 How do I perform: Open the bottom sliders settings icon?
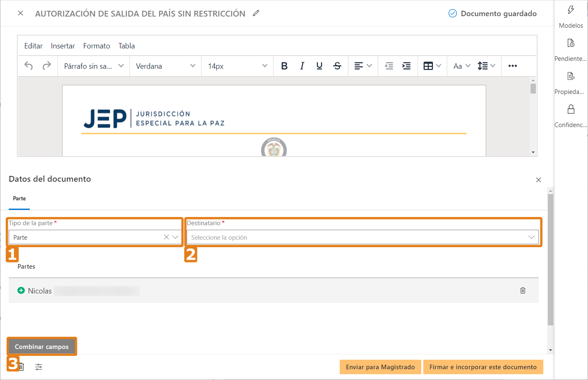pos(39,367)
